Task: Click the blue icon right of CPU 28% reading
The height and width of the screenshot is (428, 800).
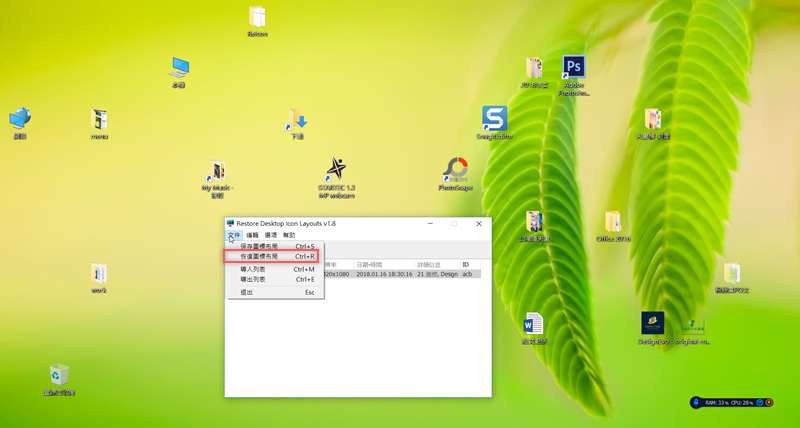Action: pyautogui.click(x=760, y=402)
